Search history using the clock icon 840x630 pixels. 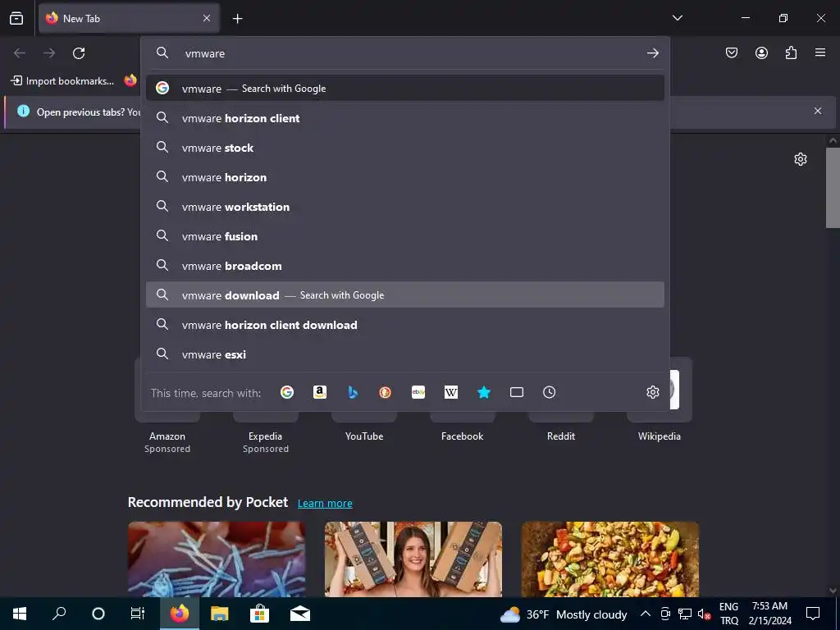549,392
